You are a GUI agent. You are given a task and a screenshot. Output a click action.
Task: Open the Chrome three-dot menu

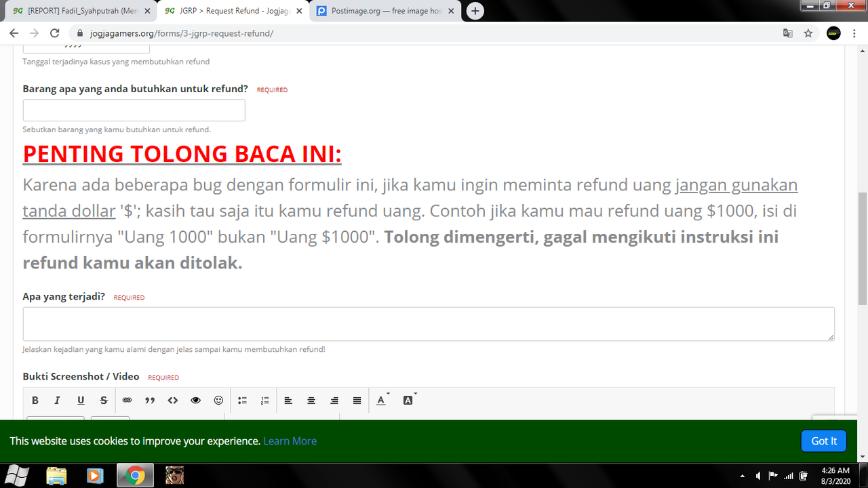click(854, 33)
